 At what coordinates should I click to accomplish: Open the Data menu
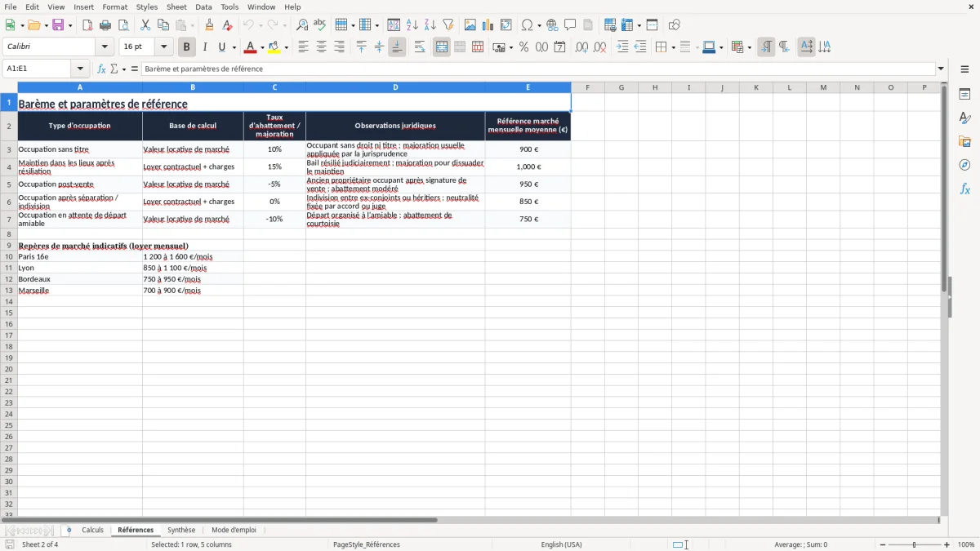[x=203, y=7]
